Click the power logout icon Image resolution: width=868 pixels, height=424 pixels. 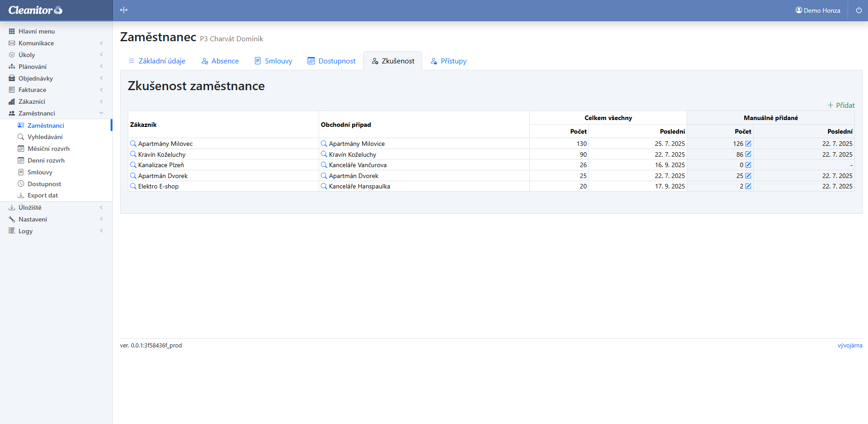pyautogui.click(x=858, y=10)
